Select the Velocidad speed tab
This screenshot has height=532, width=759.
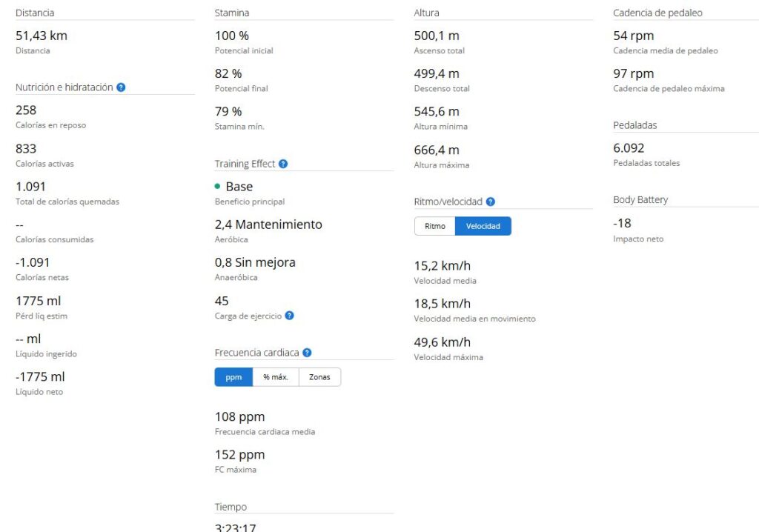click(483, 226)
